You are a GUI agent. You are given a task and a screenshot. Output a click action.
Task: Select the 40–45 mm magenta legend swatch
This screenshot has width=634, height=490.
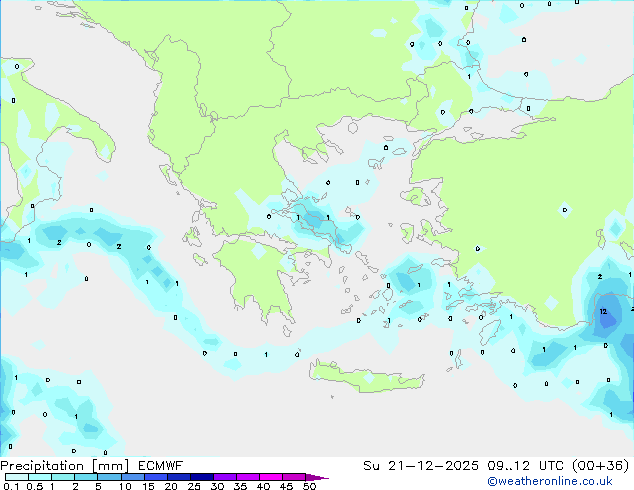[271, 477]
